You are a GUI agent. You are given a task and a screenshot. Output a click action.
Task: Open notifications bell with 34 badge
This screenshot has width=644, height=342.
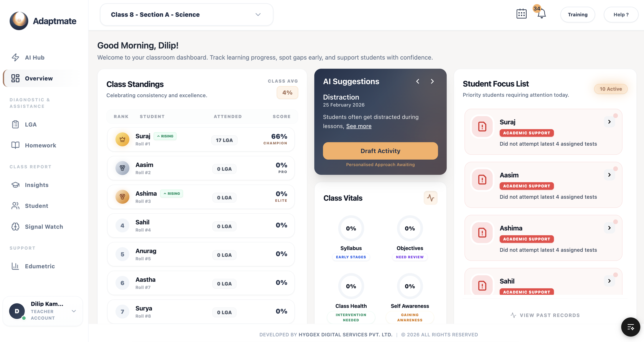tap(541, 14)
